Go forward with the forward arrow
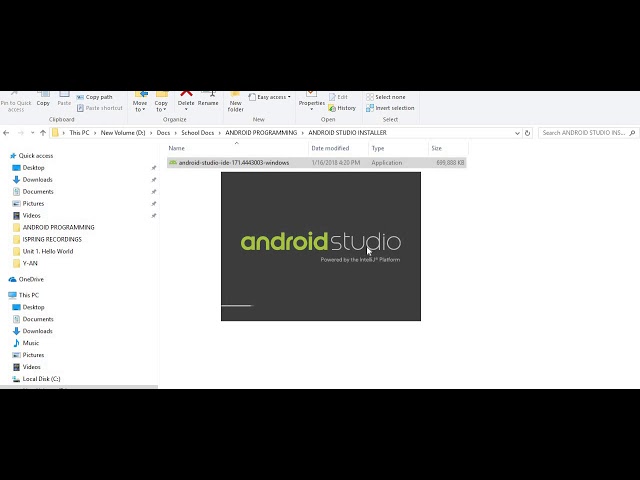This screenshot has width=640, height=480. click(20, 133)
